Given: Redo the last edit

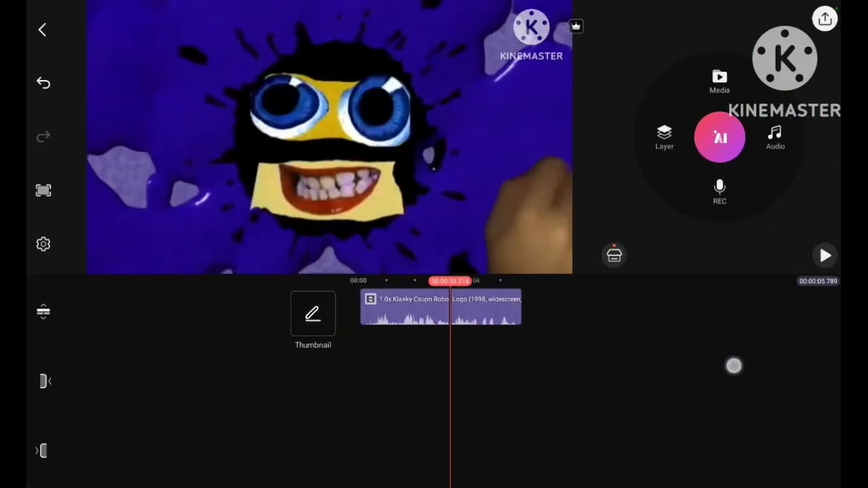Looking at the screenshot, I should click(43, 137).
